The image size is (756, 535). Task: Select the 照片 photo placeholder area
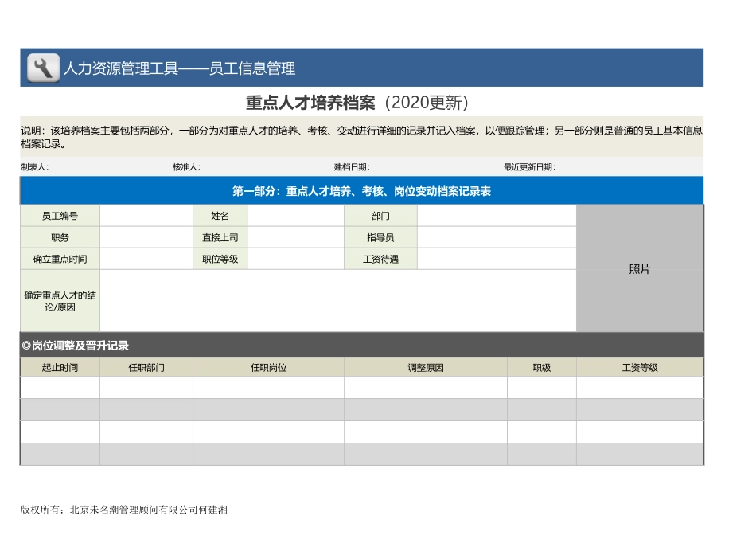[x=640, y=269]
